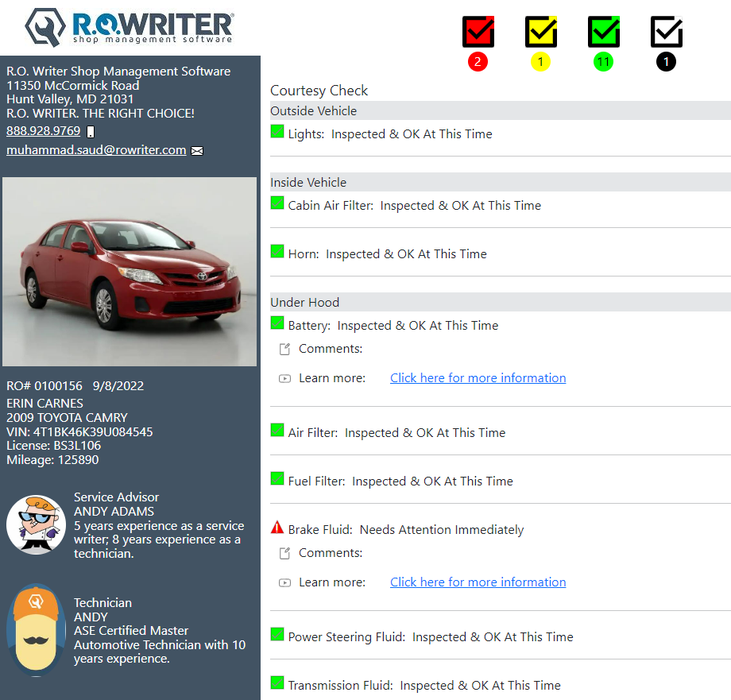Click the envelope icon beside email address
Image resolution: width=731 pixels, height=700 pixels.
197,151
